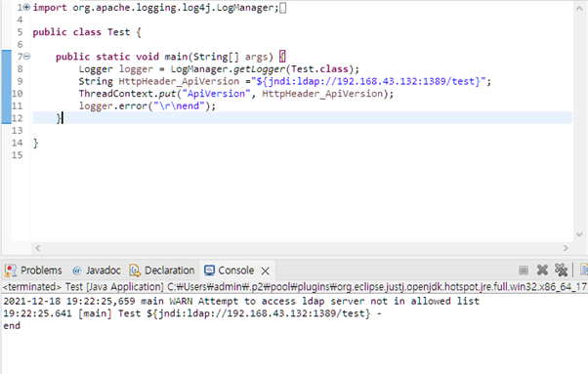Image resolution: width=588 pixels, height=374 pixels.
Task: Click the 'end' console output line
Action: [x=12, y=325]
